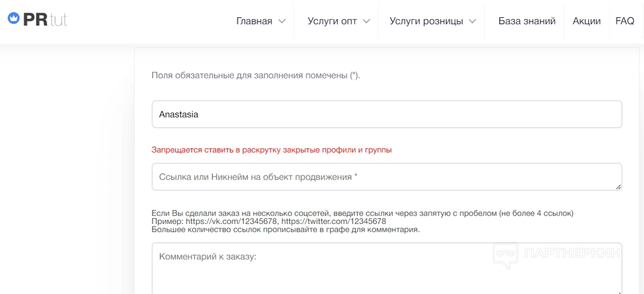The width and height of the screenshot is (644, 294).
Task: Open the Услуги розницы menu
Action: (x=426, y=21)
